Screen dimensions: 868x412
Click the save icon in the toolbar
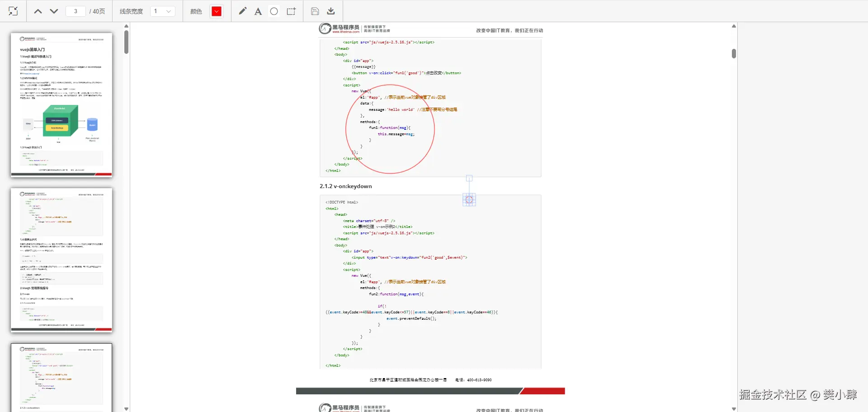click(x=315, y=11)
